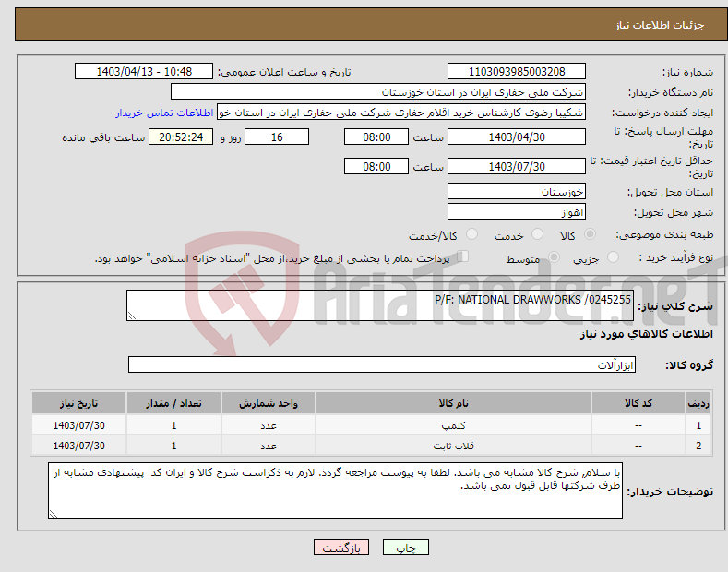This screenshot has width=728, height=572.
Task: Click the price validity time 08:00 field
Action: pos(376,166)
